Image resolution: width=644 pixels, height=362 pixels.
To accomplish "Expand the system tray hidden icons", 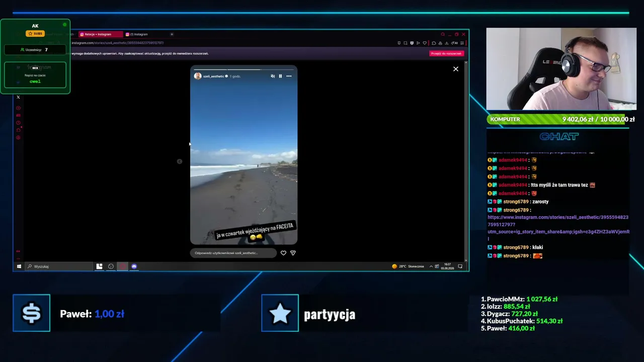I will 431,266.
